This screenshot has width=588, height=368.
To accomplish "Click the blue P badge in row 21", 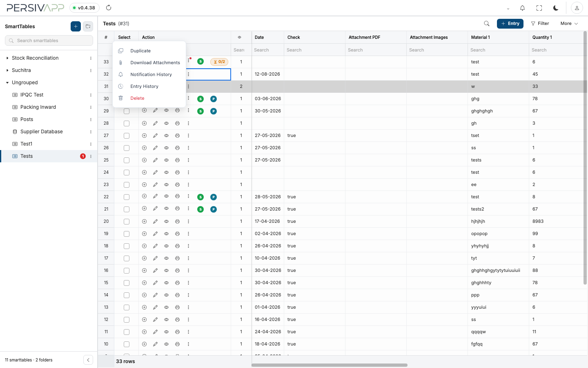I will [213, 209].
